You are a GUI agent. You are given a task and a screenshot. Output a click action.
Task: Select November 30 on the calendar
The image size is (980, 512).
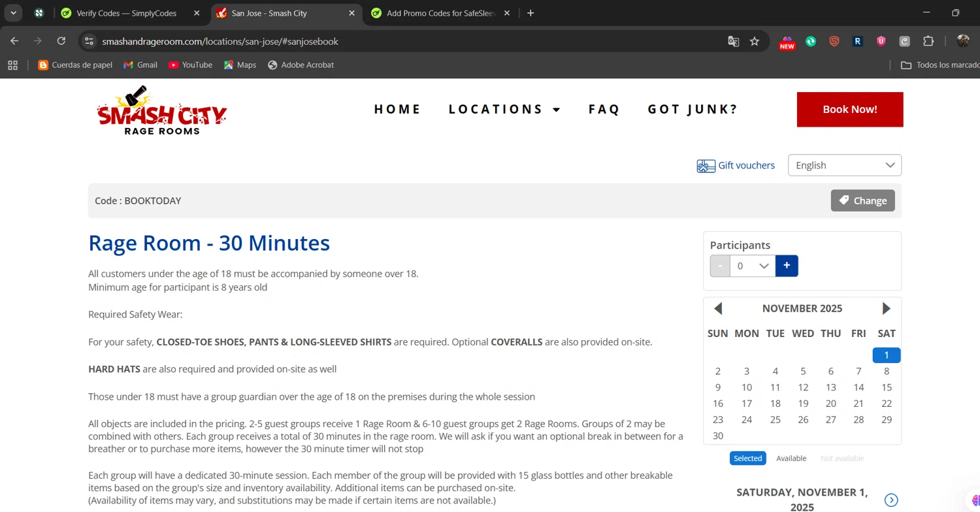718,436
